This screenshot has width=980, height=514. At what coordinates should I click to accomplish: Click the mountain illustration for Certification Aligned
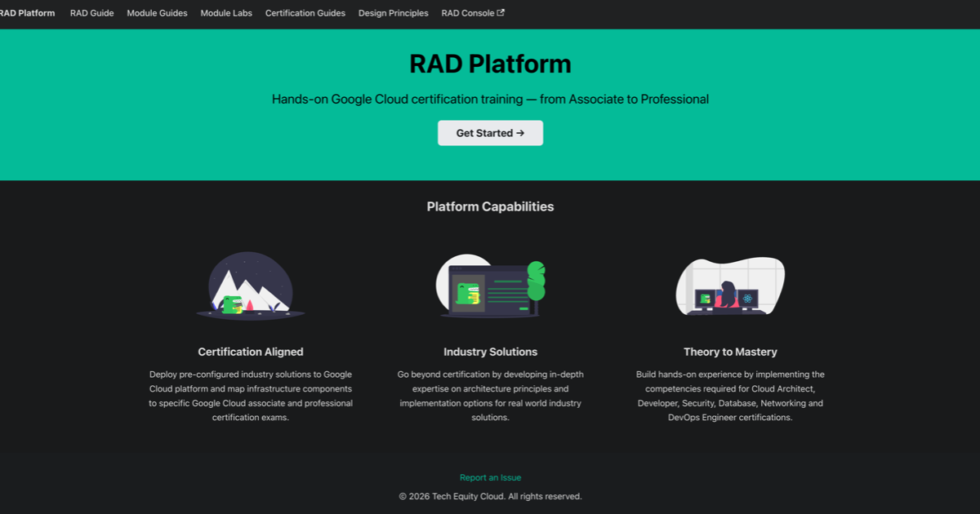[251, 285]
